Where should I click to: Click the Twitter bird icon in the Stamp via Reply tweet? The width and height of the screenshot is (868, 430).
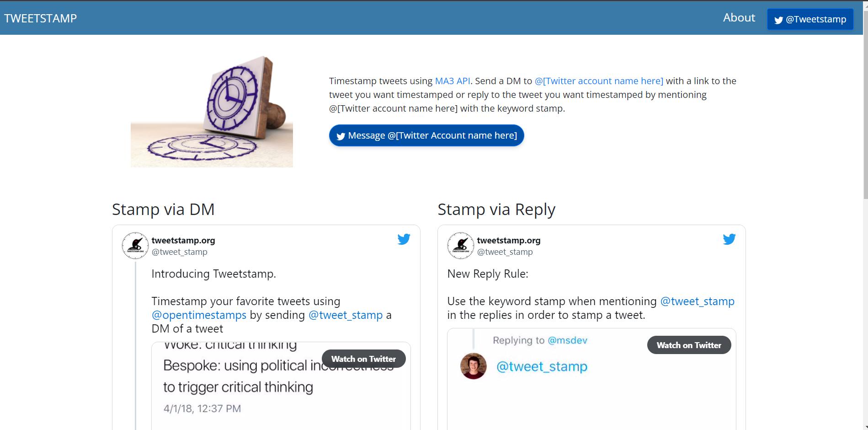pos(729,239)
